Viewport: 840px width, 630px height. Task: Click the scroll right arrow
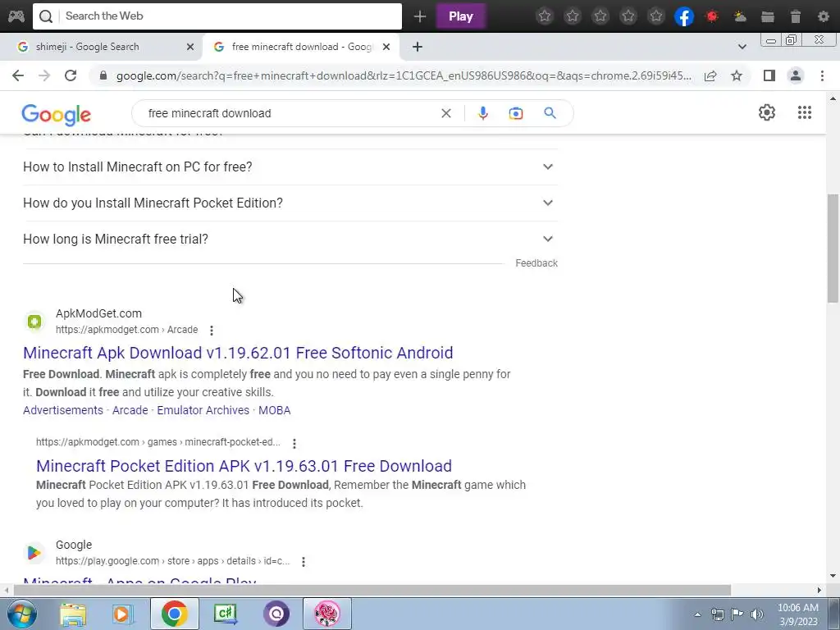pyautogui.click(x=819, y=591)
